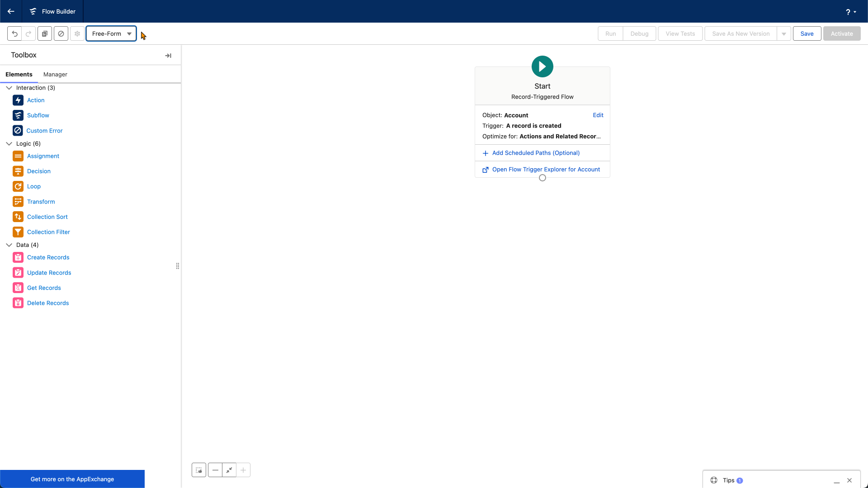Click the Start play icon
Screen dimensions: 868x488
click(x=542, y=66)
